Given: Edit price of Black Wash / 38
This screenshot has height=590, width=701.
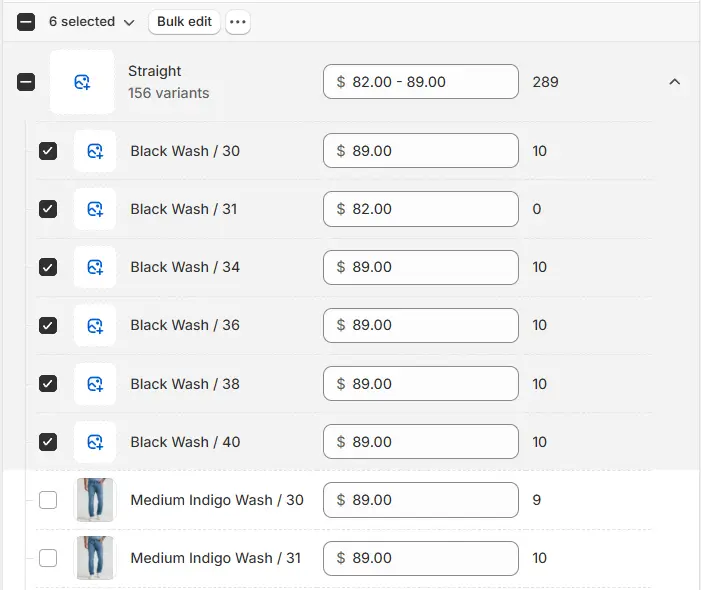Looking at the screenshot, I should pyautogui.click(x=421, y=384).
